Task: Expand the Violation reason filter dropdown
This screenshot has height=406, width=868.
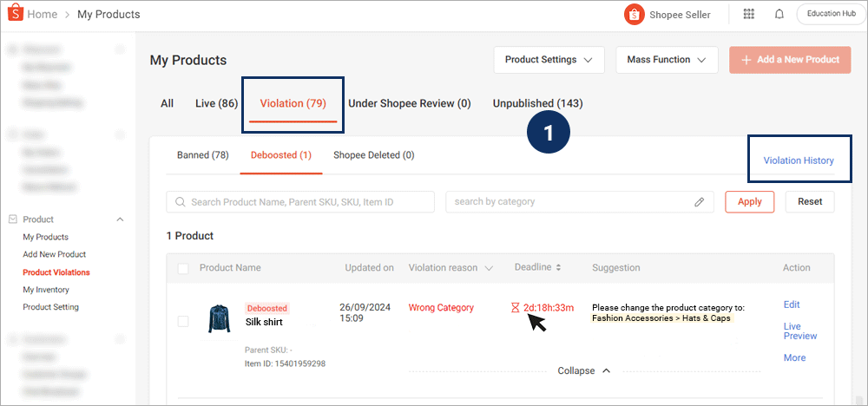Action: click(x=489, y=268)
